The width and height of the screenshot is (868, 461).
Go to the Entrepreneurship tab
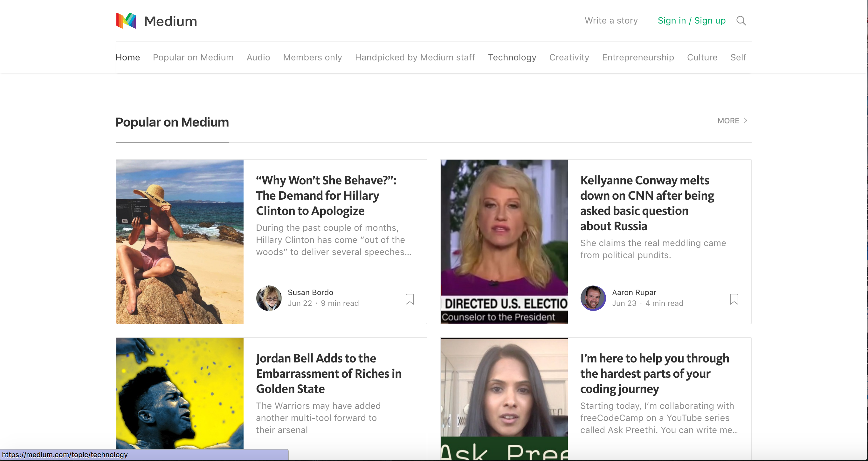click(638, 57)
